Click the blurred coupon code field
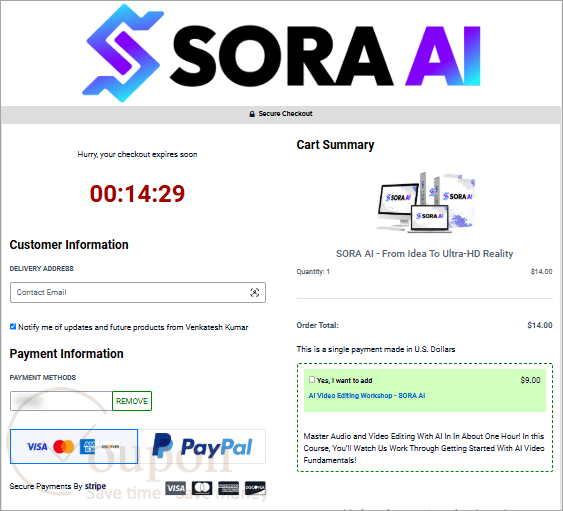Image resolution: width=563 pixels, height=511 pixels. pyautogui.click(x=61, y=401)
